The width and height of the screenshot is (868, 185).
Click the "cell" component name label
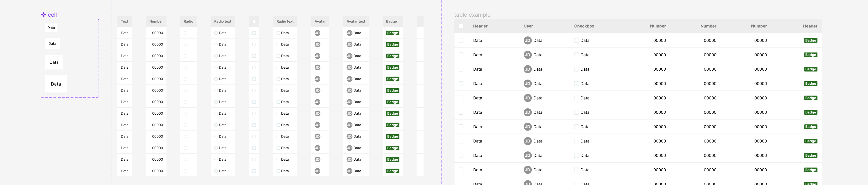click(x=52, y=15)
